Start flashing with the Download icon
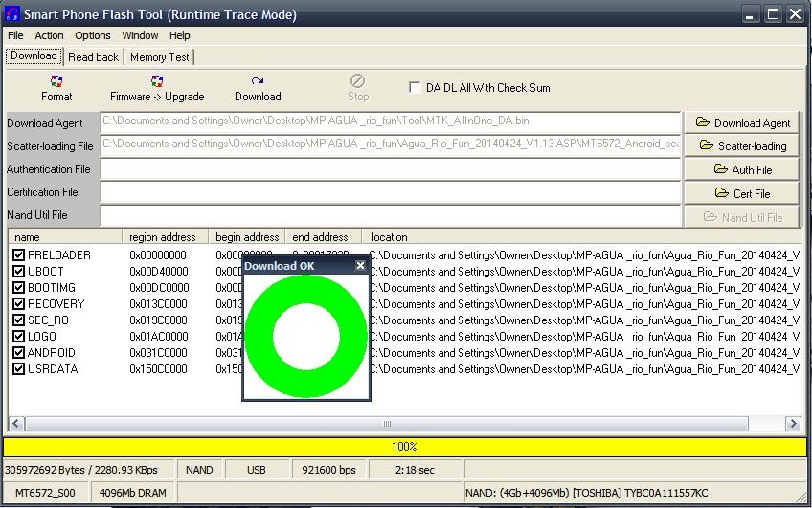 [258, 83]
